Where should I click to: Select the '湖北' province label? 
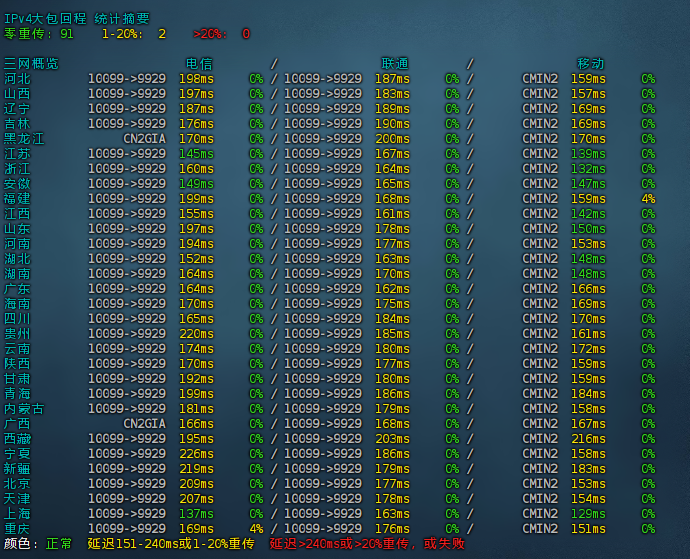coord(17,258)
